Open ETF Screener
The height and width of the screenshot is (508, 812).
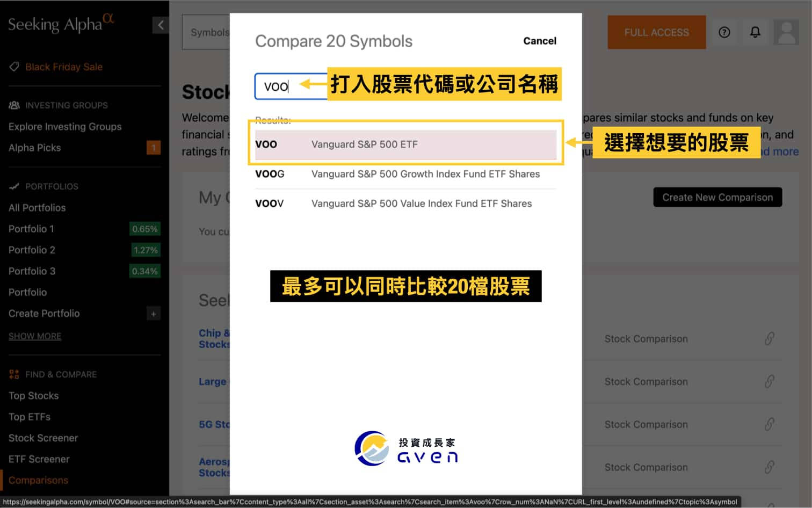[39, 459]
